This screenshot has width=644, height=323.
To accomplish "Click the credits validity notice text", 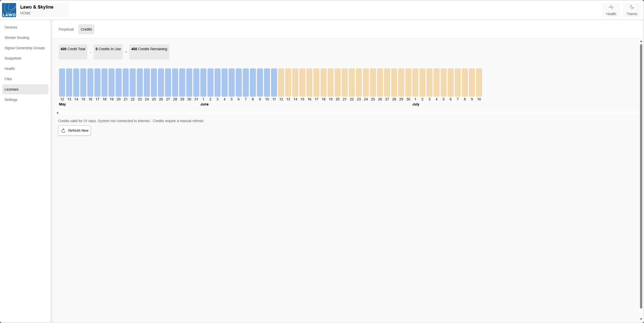I will 131,121.
